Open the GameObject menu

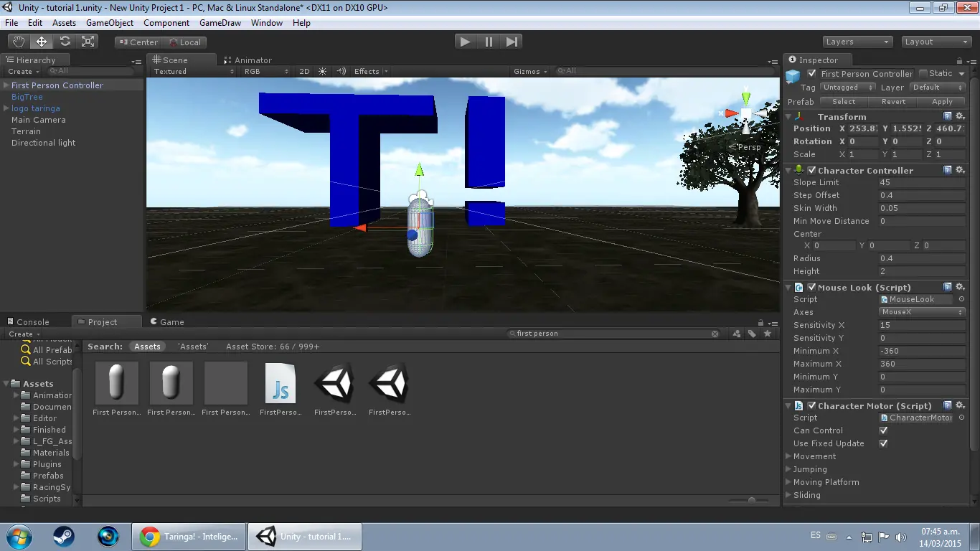click(x=110, y=23)
